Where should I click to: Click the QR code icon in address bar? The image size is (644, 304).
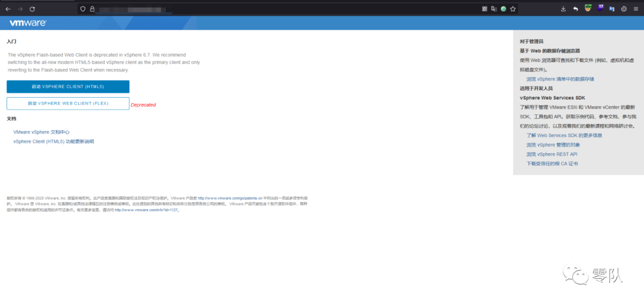coord(485,8)
